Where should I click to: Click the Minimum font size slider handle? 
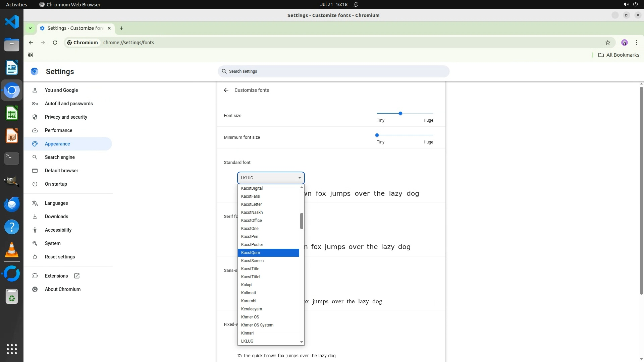point(377,135)
